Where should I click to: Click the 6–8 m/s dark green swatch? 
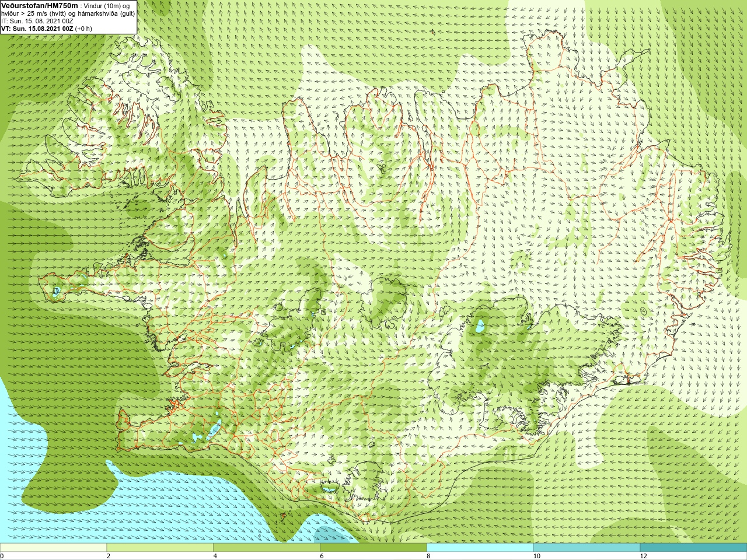[x=373, y=548]
